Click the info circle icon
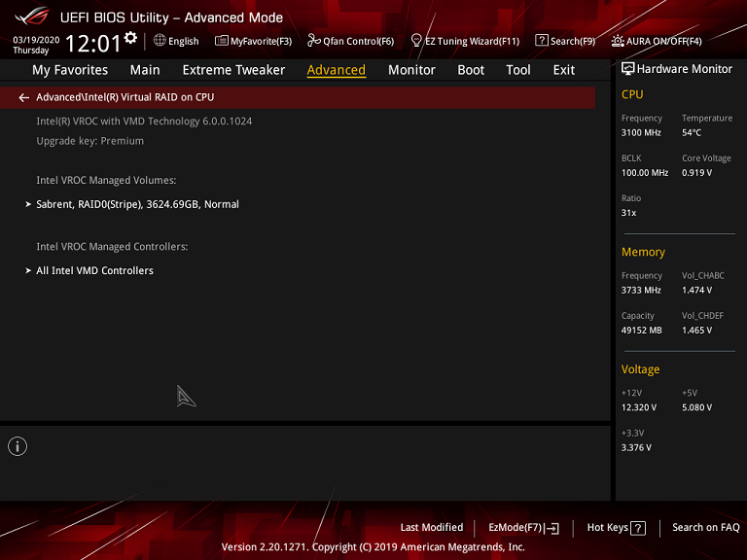 pyautogui.click(x=18, y=446)
